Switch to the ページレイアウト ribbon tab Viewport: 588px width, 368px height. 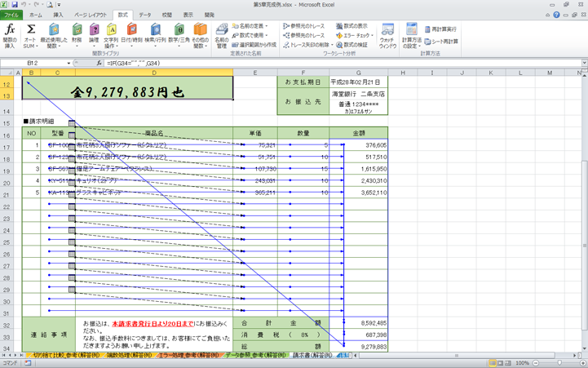pyautogui.click(x=91, y=15)
